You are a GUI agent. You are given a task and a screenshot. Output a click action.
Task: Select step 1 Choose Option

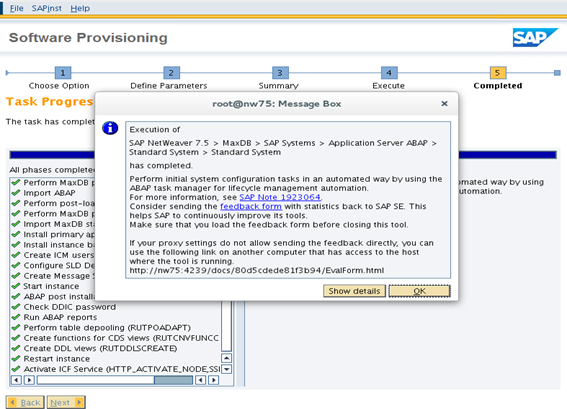pyautogui.click(x=63, y=73)
